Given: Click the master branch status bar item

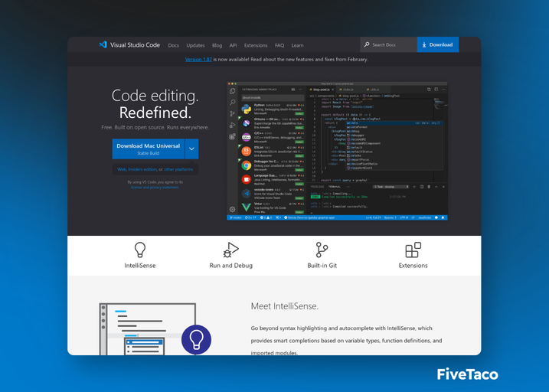Looking at the screenshot, I should (x=236, y=217).
